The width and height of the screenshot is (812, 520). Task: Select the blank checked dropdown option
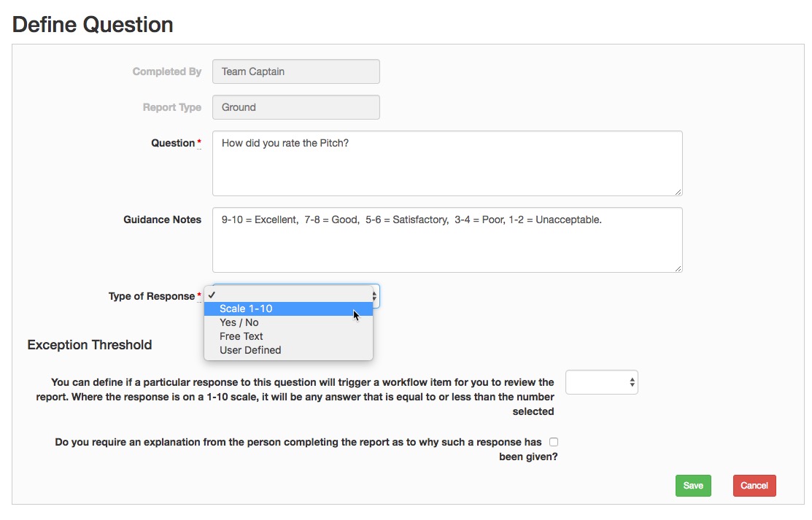coord(288,295)
